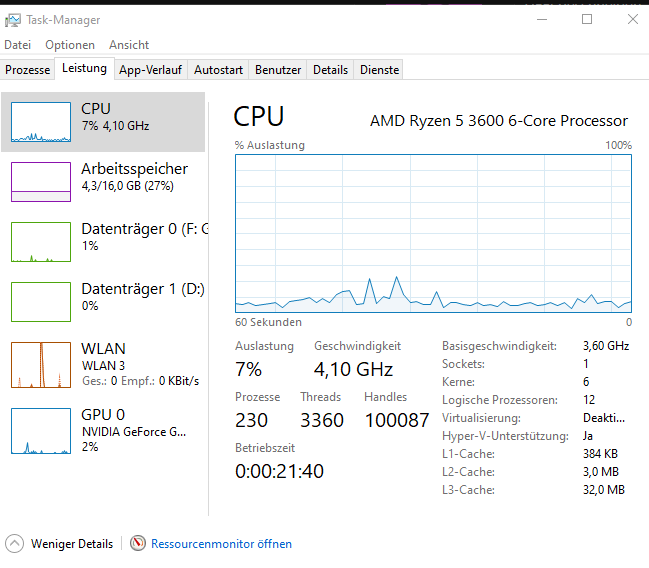The width and height of the screenshot is (649, 568).
Task: Open the Autostart tab
Action: click(x=218, y=70)
